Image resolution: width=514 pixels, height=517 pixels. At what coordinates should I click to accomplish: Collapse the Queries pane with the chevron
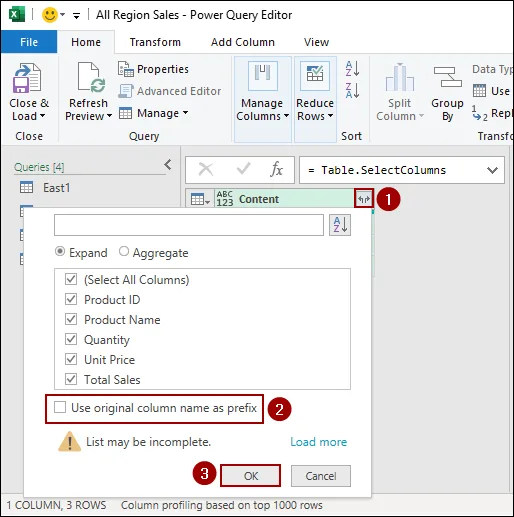coord(168,165)
